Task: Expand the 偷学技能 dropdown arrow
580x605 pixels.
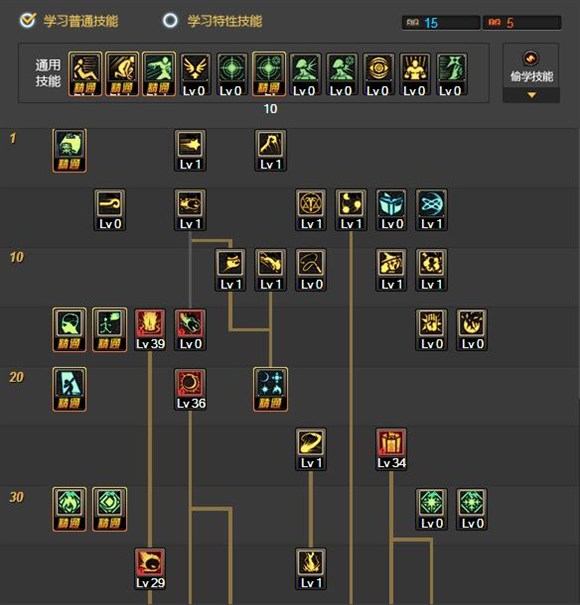Action: pos(531,95)
